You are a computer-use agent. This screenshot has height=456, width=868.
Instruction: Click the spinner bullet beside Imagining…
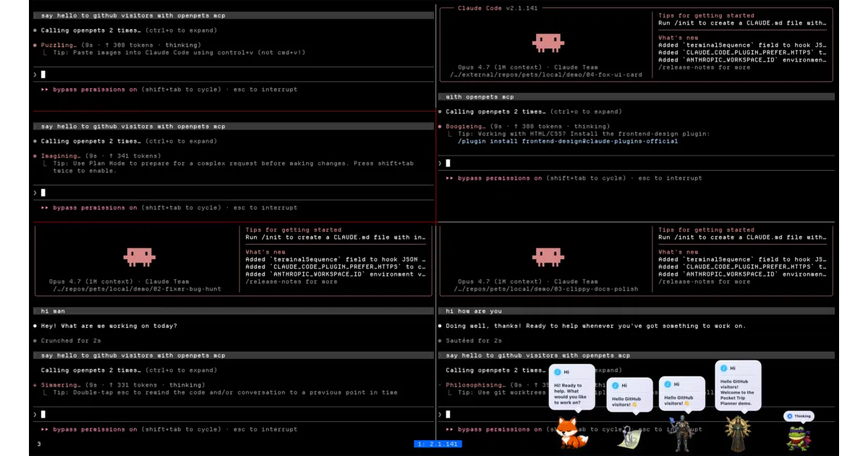[35, 156]
